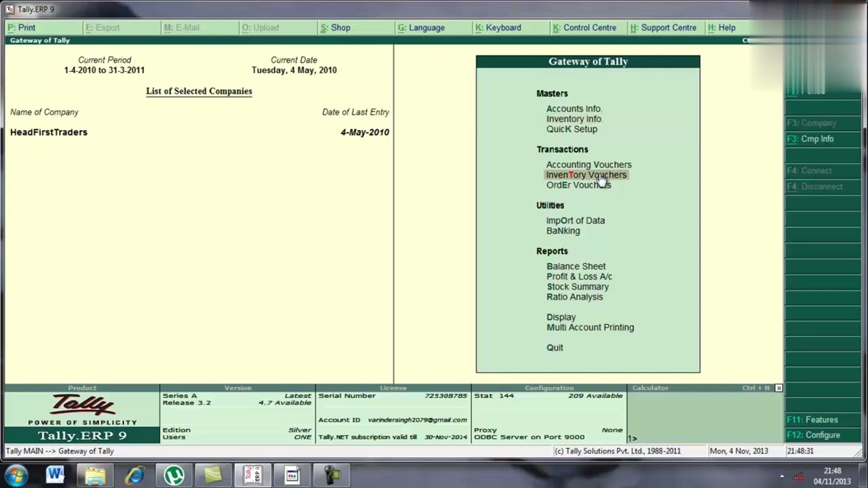Open Banking under Utilities

[x=563, y=230]
